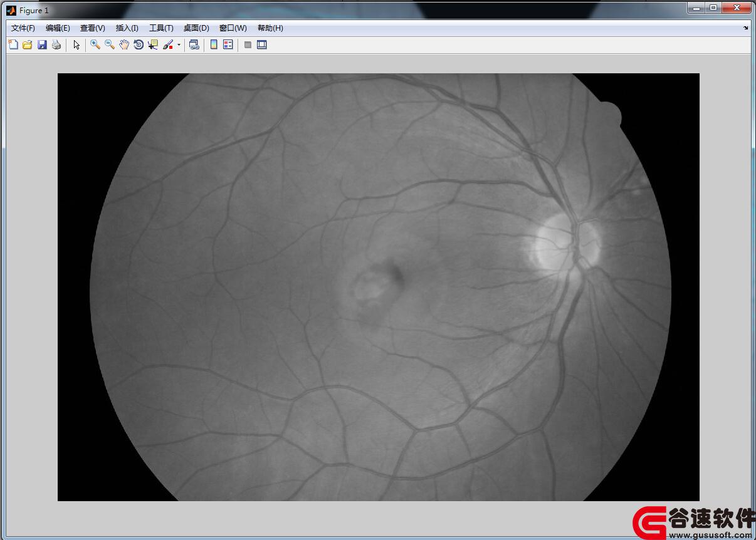The height and width of the screenshot is (540, 756).
Task: Click the Open File folder icon
Action: click(x=28, y=44)
